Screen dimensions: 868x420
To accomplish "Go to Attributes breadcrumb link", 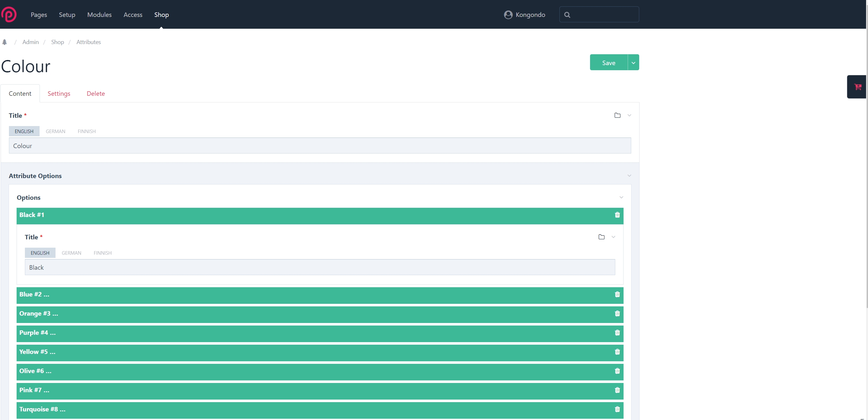I will point(89,42).
